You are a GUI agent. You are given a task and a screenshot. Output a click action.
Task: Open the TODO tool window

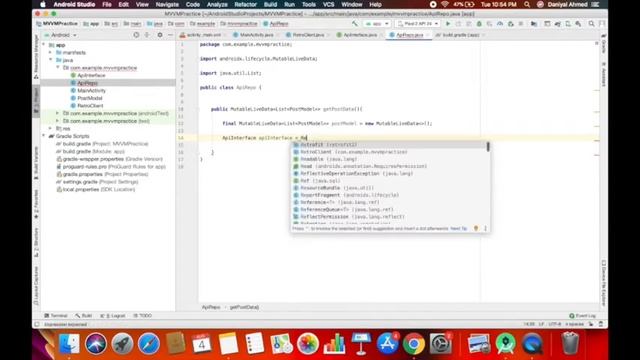pos(142,316)
